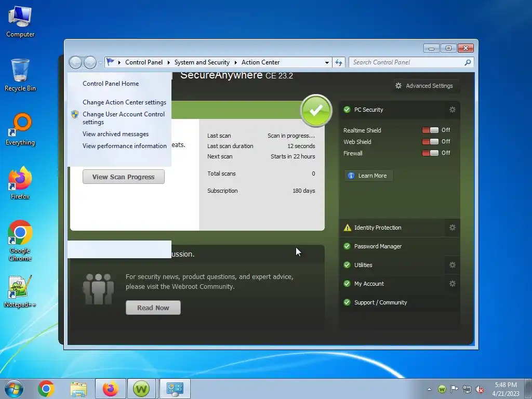The width and height of the screenshot is (532, 399).
Task: Open Webroot from the taskbar
Action: pyautogui.click(x=141, y=389)
